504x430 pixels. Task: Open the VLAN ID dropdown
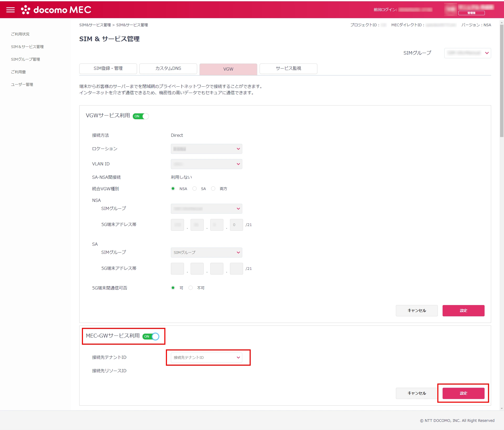click(206, 164)
